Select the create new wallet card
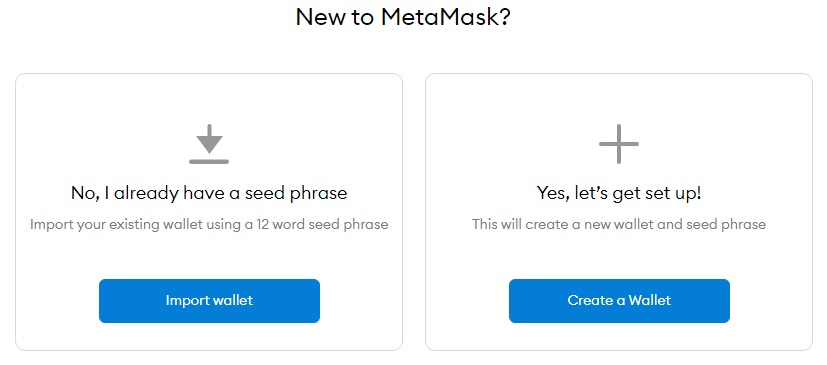Image resolution: width=827 pixels, height=365 pixels. pyautogui.click(x=619, y=212)
